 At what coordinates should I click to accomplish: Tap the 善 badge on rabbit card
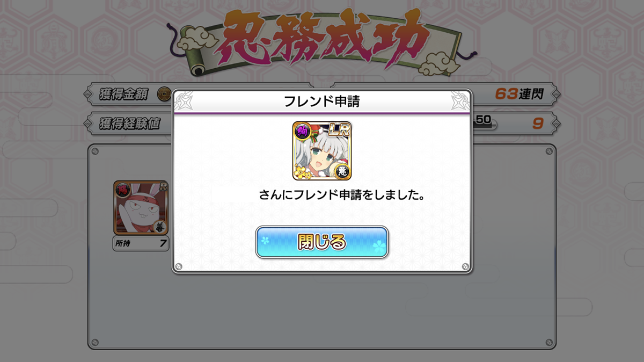159,226
